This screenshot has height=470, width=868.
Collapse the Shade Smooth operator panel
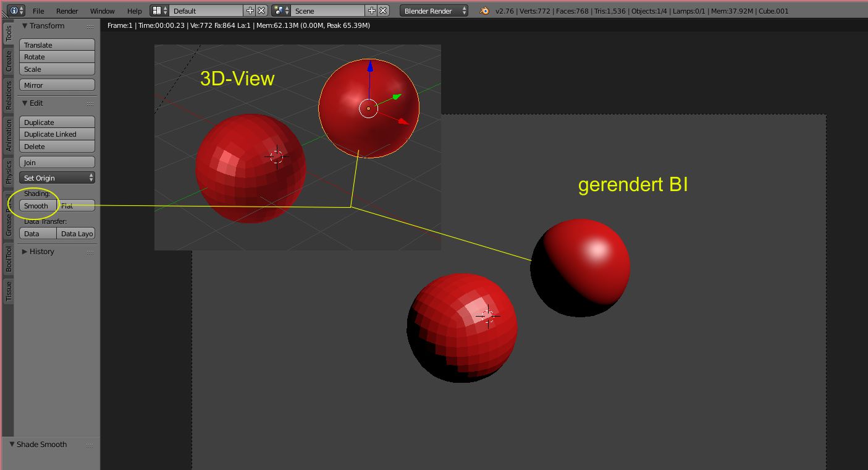pyautogui.click(x=12, y=445)
